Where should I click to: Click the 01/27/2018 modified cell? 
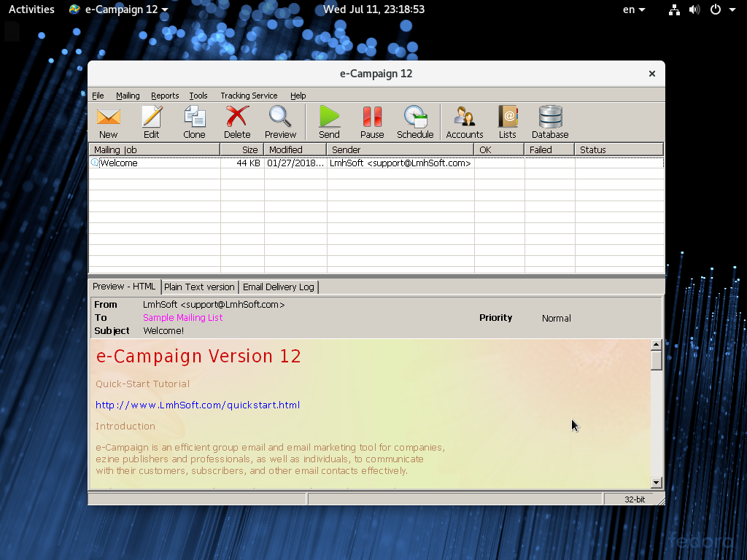(x=295, y=163)
